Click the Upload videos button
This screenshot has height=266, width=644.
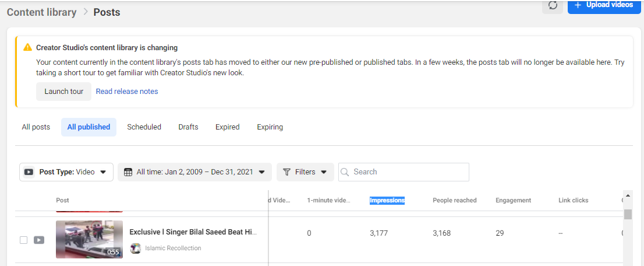point(606,6)
